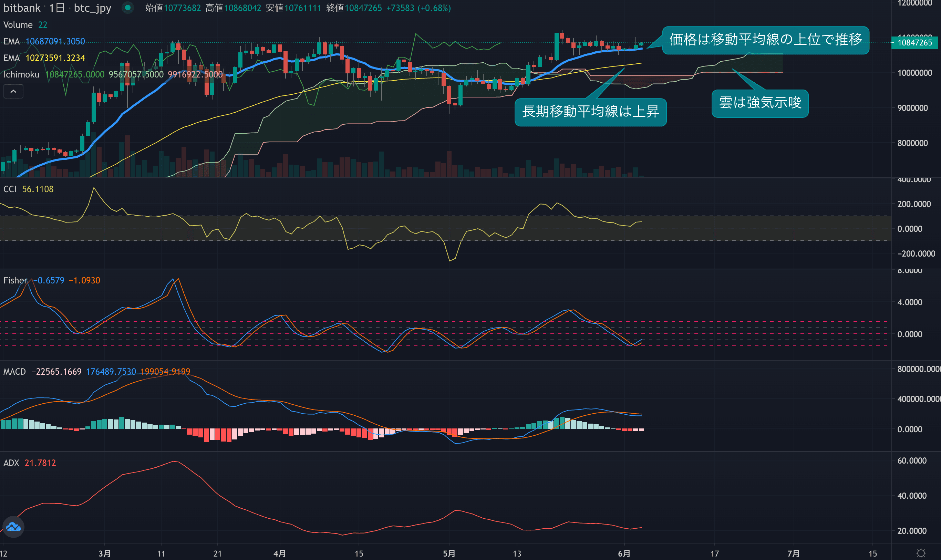Click the TradingView cloud logo icon

[13, 526]
